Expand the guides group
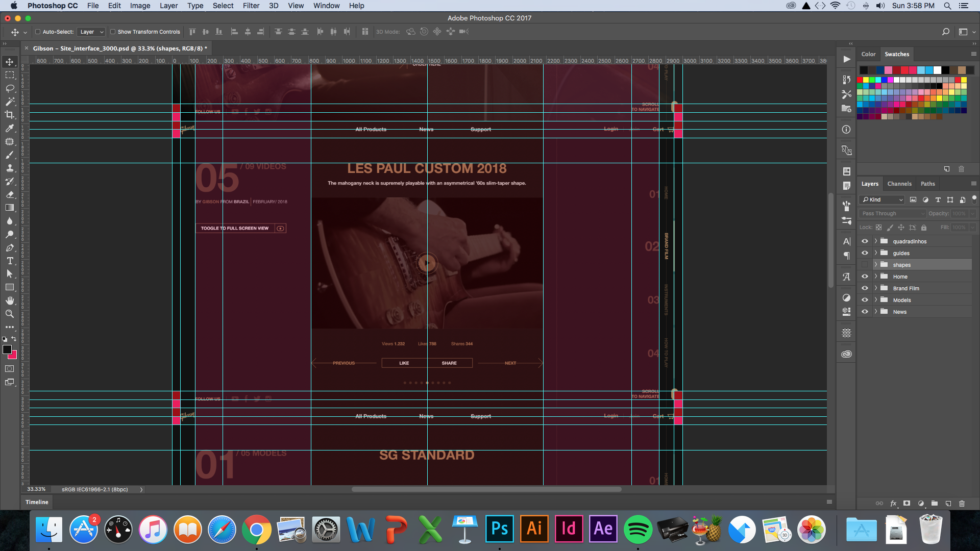Screen dimensions: 980x551 pyautogui.click(x=876, y=253)
